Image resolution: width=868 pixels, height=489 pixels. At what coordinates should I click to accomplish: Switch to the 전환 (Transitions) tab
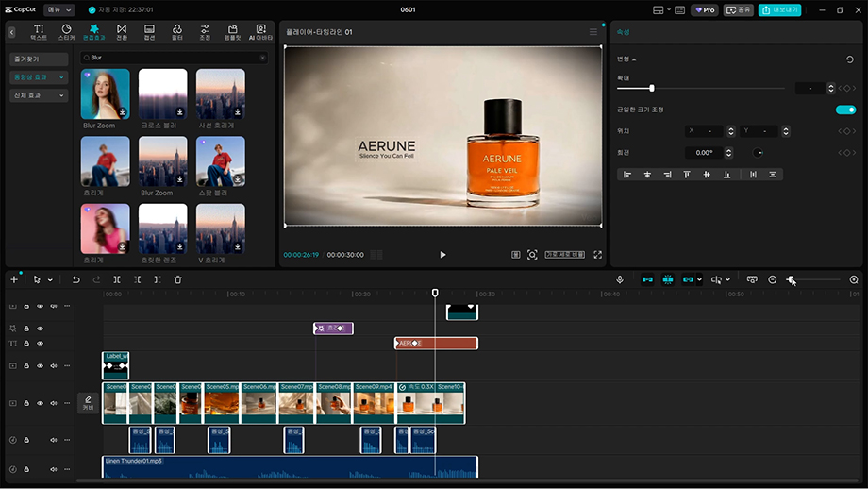(122, 32)
